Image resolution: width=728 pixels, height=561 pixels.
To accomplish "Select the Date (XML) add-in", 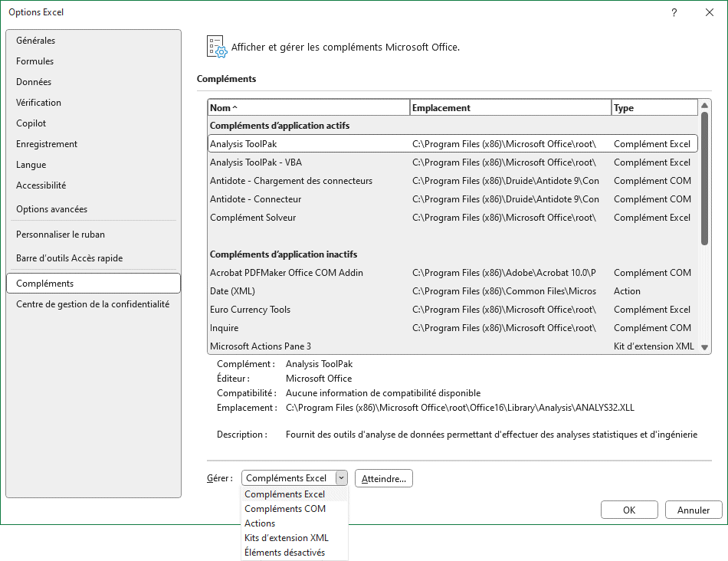I will (453, 291).
